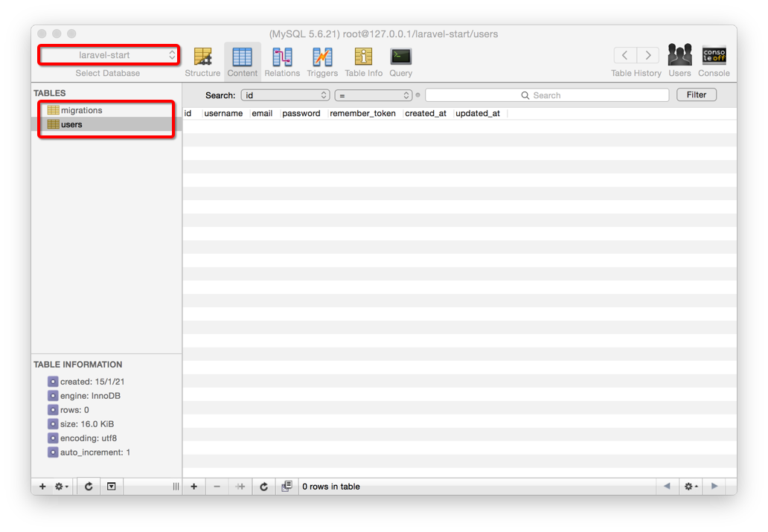Click the Filter button
This screenshot has height=532, width=768.
pos(696,94)
